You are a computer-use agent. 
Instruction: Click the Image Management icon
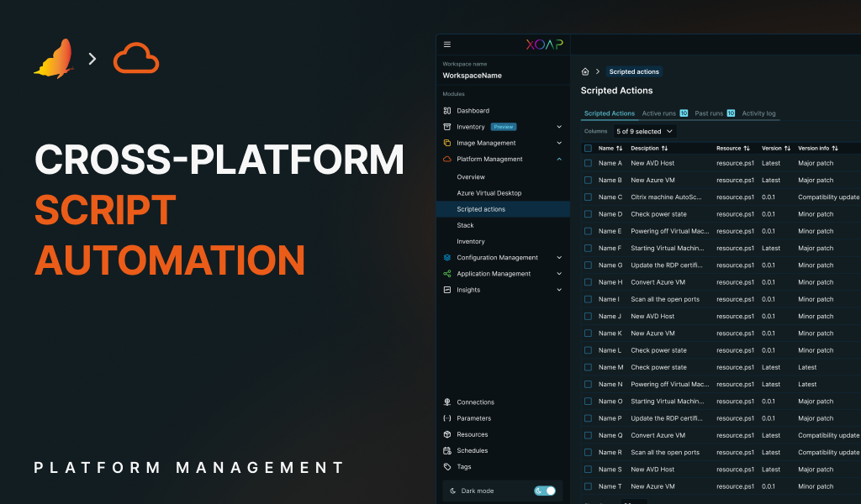(449, 143)
